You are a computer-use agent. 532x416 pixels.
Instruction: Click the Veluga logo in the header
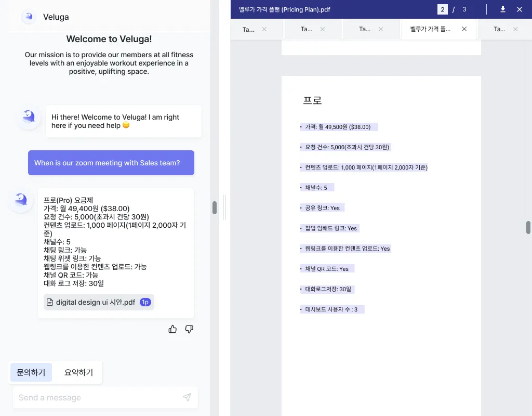[x=29, y=17]
